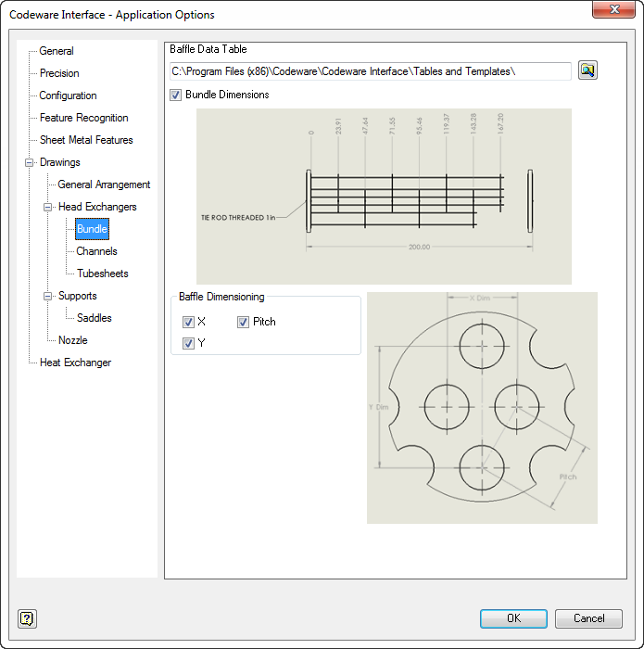This screenshot has height=649, width=644.
Task: Click the baffle dimension preview image
Action: 482,408
